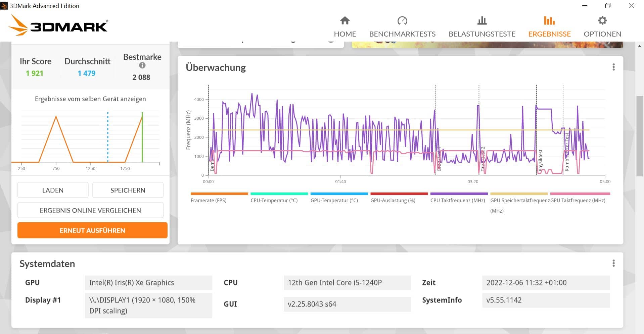This screenshot has height=334, width=644.
Task: Click the vertical scrollbar thumb
Action: tap(639, 136)
